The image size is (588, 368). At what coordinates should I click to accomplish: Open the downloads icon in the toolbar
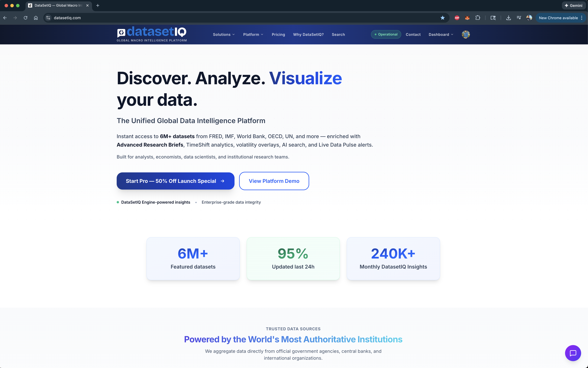click(x=508, y=17)
